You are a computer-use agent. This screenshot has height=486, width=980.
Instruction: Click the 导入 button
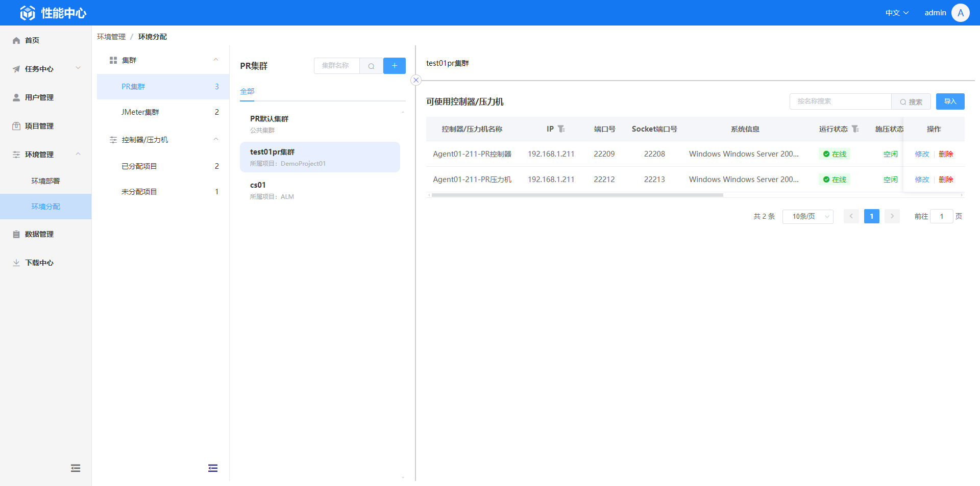click(950, 101)
